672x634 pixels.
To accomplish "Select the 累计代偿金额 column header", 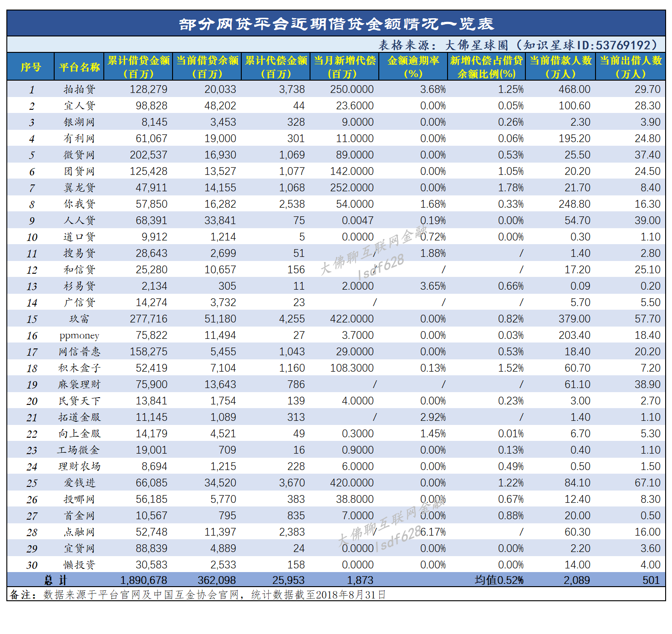I will pyautogui.click(x=276, y=67).
